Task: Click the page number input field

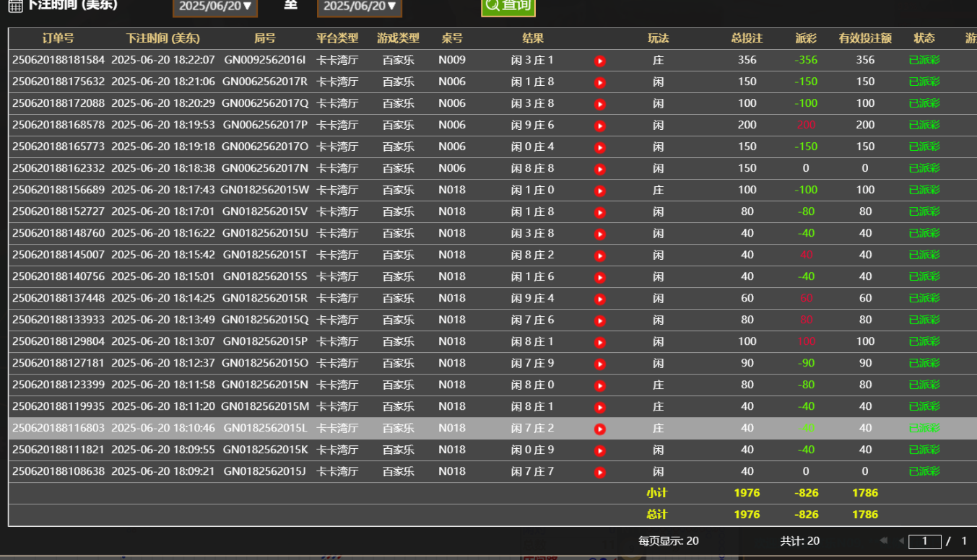Action: [x=924, y=541]
